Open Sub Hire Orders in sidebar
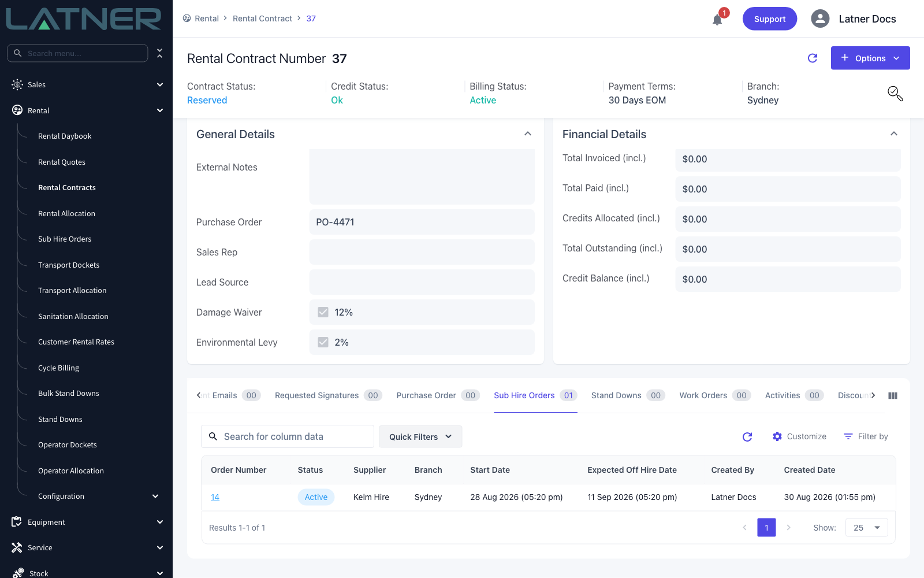This screenshot has height=578, width=924. click(65, 239)
